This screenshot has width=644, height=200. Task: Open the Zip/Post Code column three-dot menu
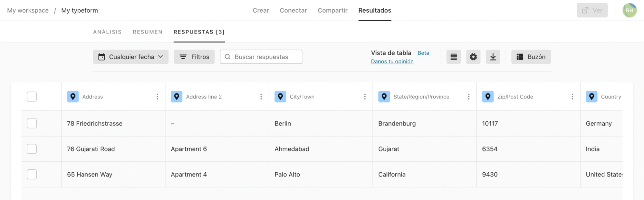[x=572, y=97]
